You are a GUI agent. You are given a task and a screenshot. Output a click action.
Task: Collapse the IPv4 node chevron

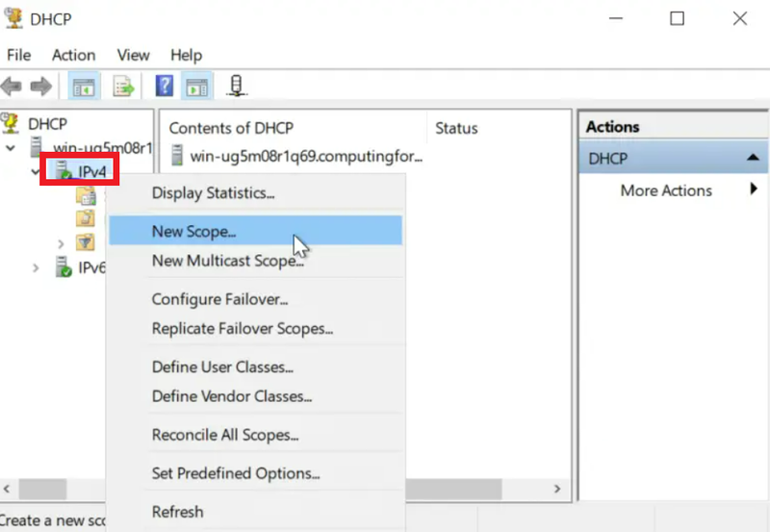[x=35, y=171]
